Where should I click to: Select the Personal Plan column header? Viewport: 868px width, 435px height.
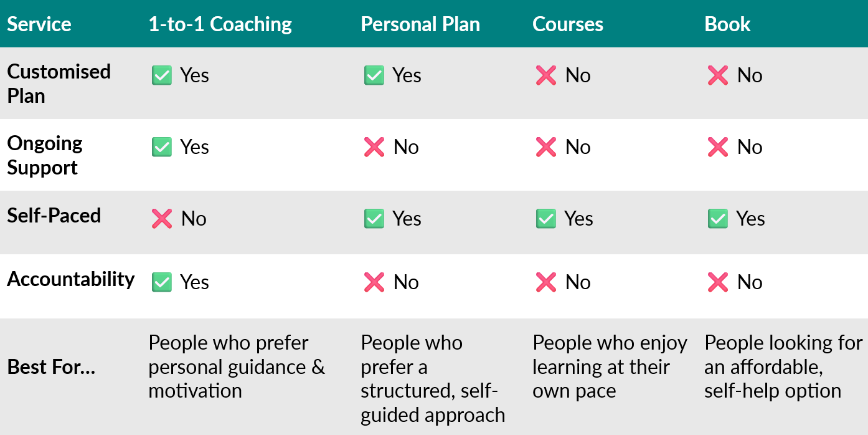[420, 24]
